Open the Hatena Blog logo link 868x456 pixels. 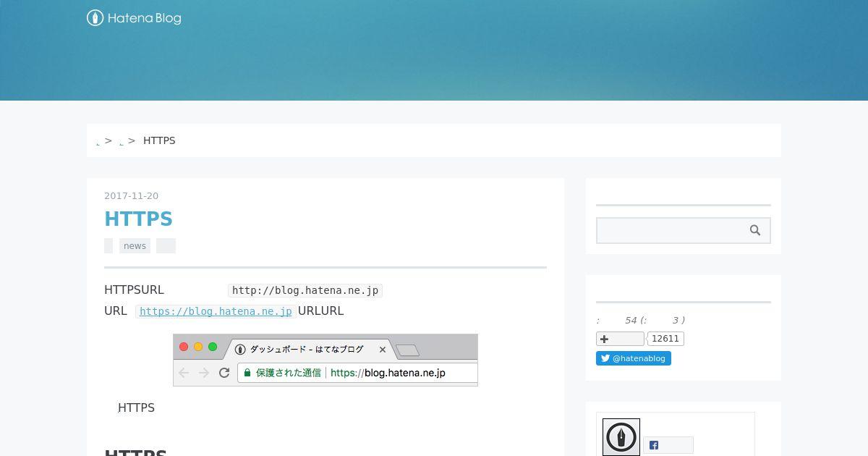click(134, 18)
